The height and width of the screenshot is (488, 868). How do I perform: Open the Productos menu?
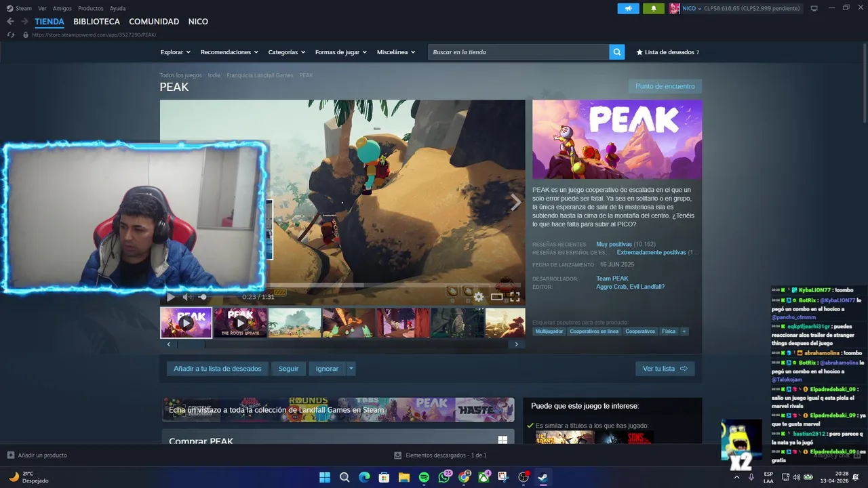pos(91,8)
